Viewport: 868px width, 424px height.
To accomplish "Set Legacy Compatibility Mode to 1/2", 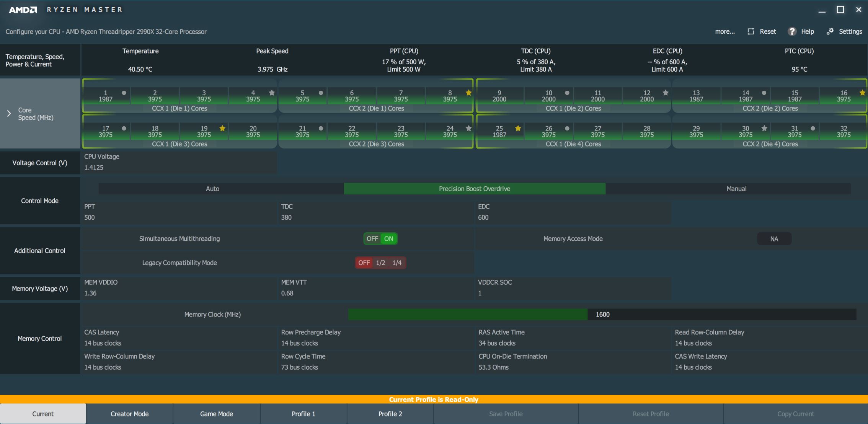I will point(380,263).
